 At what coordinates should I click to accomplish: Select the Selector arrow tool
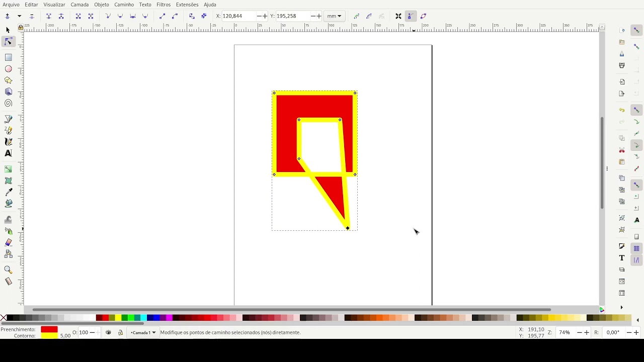[8, 30]
